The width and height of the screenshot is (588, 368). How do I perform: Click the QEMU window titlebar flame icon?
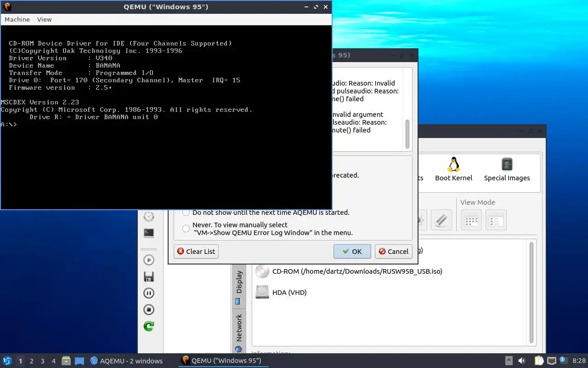(x=7, y=7)
